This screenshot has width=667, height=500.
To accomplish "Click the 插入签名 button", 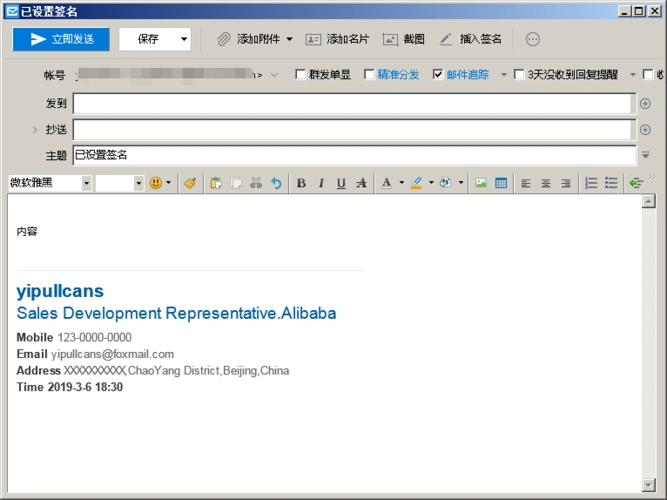I will click(x=470, y=39).
